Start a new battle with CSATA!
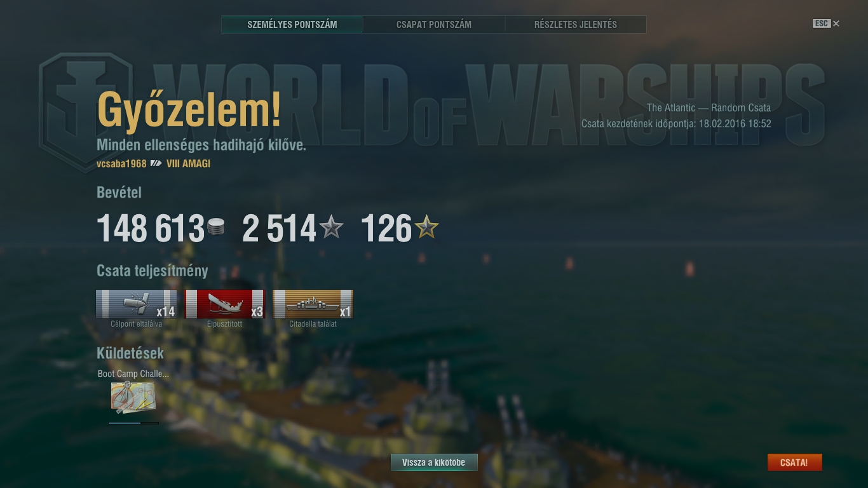Screen dimensions: 868x488 tap(794, 463)
